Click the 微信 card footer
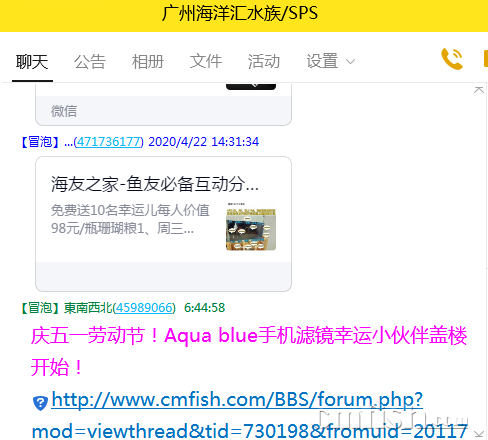This screenshot has width=488, height=440. pos(164,111)
